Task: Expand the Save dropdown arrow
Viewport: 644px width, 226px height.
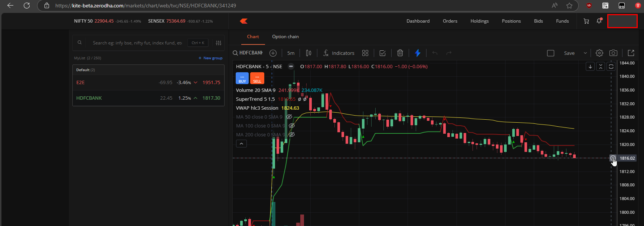Action: (x=585, y=53)
